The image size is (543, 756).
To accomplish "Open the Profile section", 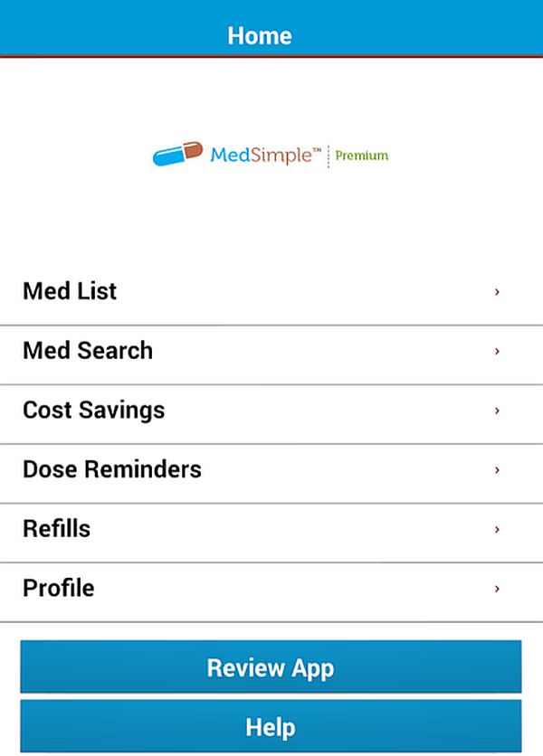I will 271,592.
